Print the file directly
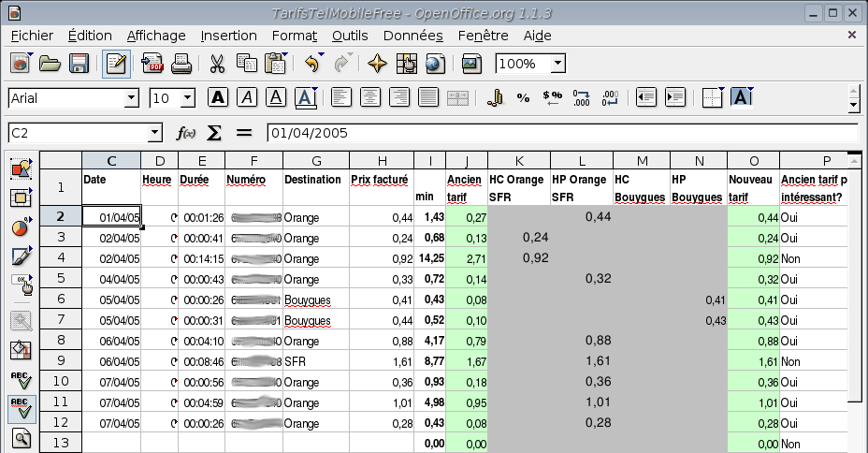This screenshot has height=453, width=868. [181, 64]
